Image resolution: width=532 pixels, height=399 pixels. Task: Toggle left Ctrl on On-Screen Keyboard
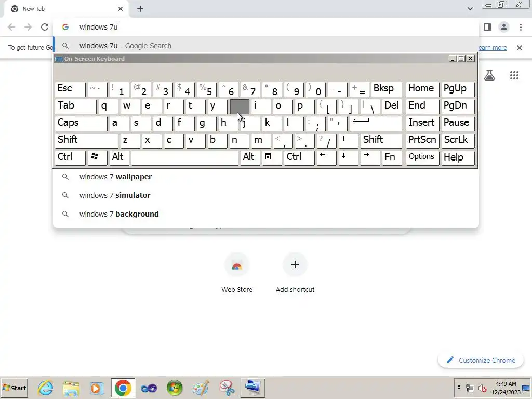(70, 158)
